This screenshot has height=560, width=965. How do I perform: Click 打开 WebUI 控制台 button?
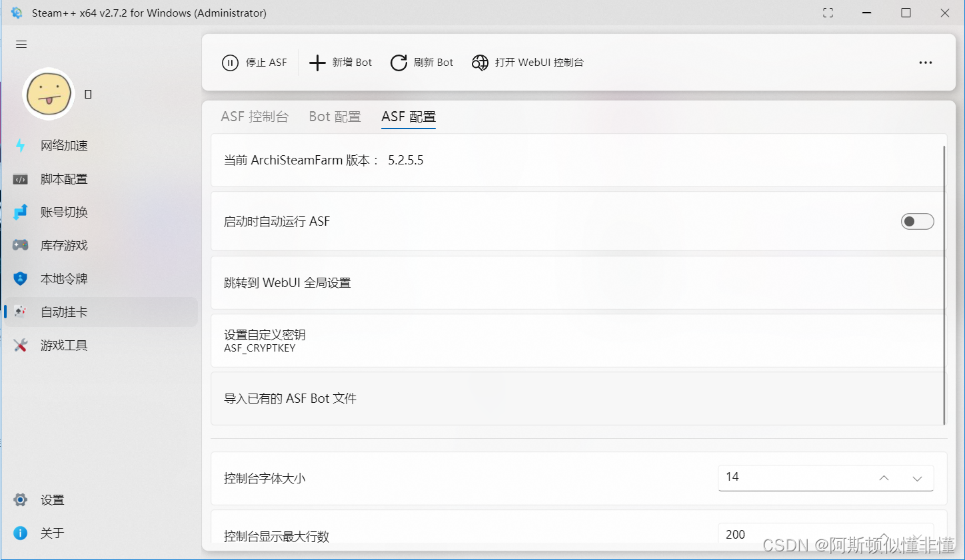coord(528,63)
